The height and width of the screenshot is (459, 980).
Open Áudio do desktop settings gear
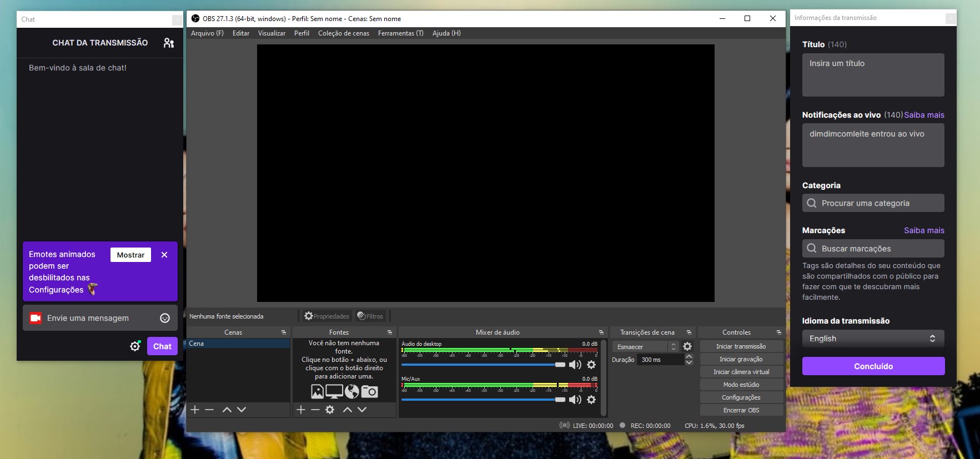(591, 365)
